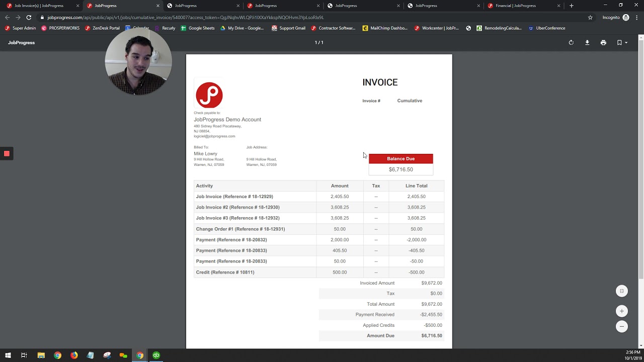Open the PROSPERWORKS bookmark
Viewport: 644px width, 362px height.
(60, 28)
